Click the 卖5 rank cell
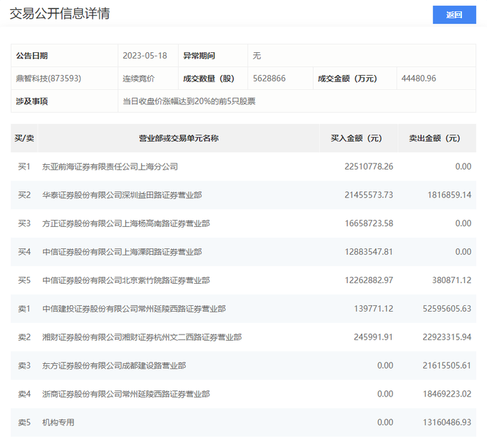This screenshot has height=448, width=487. point(24,422)
